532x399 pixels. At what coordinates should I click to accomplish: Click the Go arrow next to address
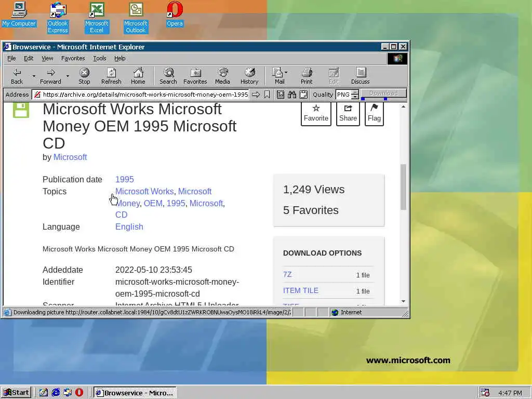[256, 95]
